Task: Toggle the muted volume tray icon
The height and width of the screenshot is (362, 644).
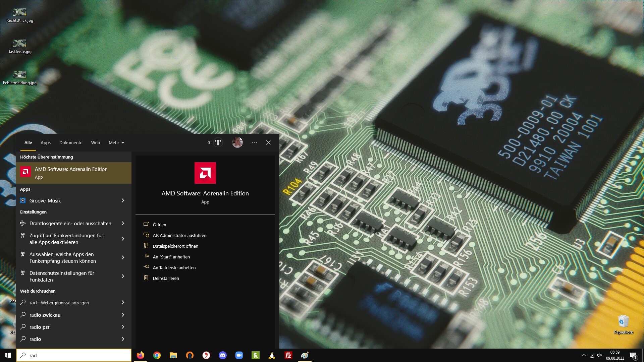Action: 600,355
